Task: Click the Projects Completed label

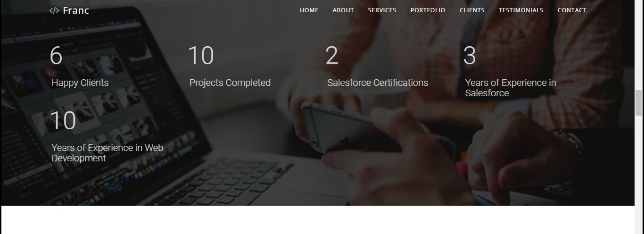Action: 230,83
